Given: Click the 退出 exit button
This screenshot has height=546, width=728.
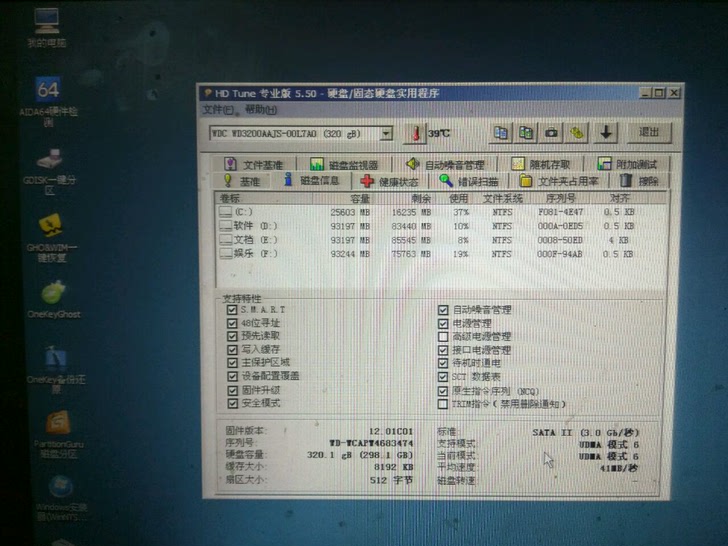Looking at the screenshot, I should [x=649, y=133].
